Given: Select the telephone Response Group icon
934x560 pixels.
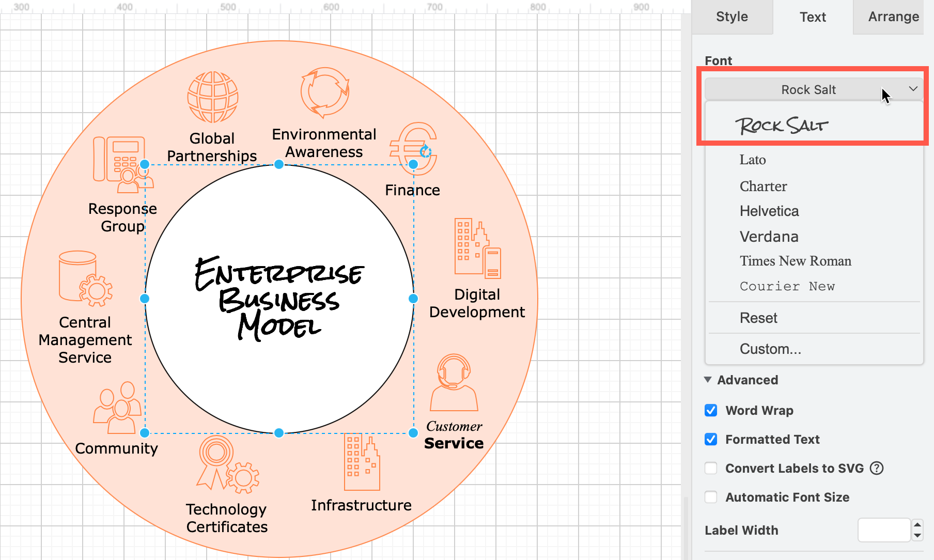Looking at the screenshot, I should pos(123,164).
